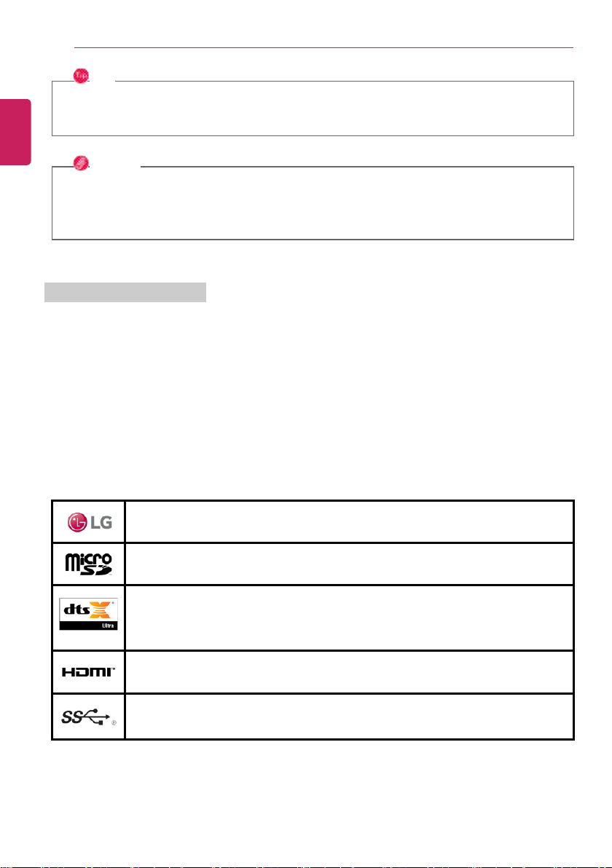Click the dts X Ultra logo
612x868 pixels.
point(89,615)
